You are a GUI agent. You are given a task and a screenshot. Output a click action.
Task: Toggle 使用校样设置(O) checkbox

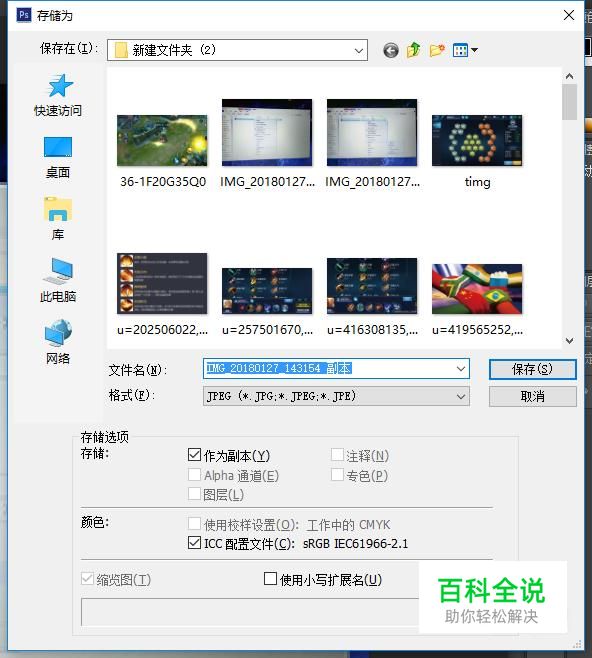click(x=194, y=523)
